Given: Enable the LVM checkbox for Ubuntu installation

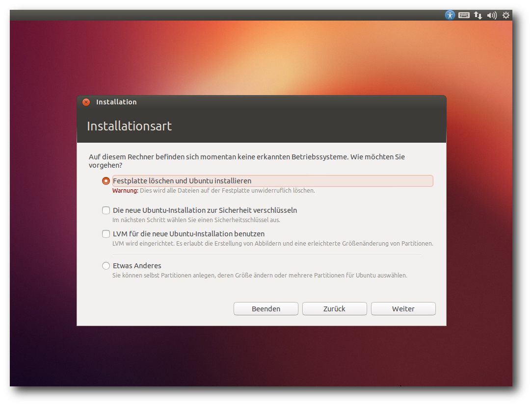Looking at the screenshot, I should [106, 234].
